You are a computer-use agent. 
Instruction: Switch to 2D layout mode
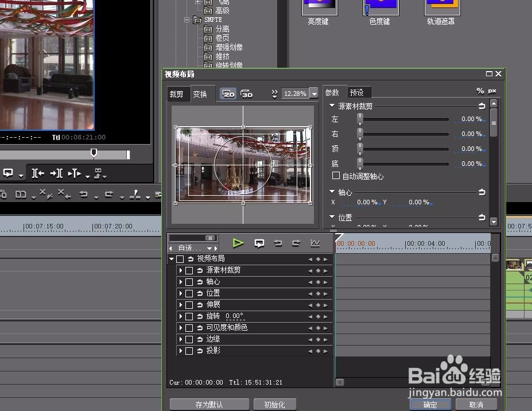point(228,94)
